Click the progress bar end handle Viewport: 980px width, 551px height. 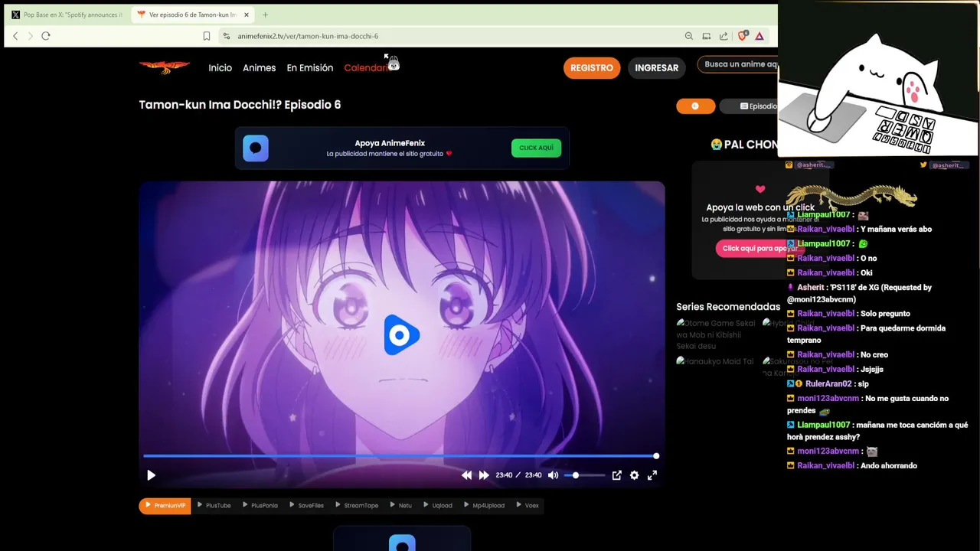tap(656, 456)
